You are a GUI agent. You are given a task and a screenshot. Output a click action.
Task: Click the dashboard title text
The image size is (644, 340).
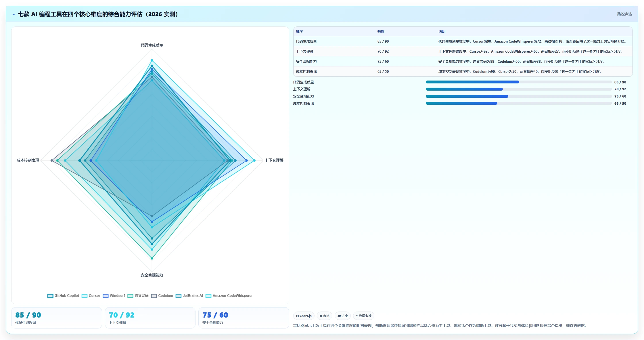click(x=98, y=14)
